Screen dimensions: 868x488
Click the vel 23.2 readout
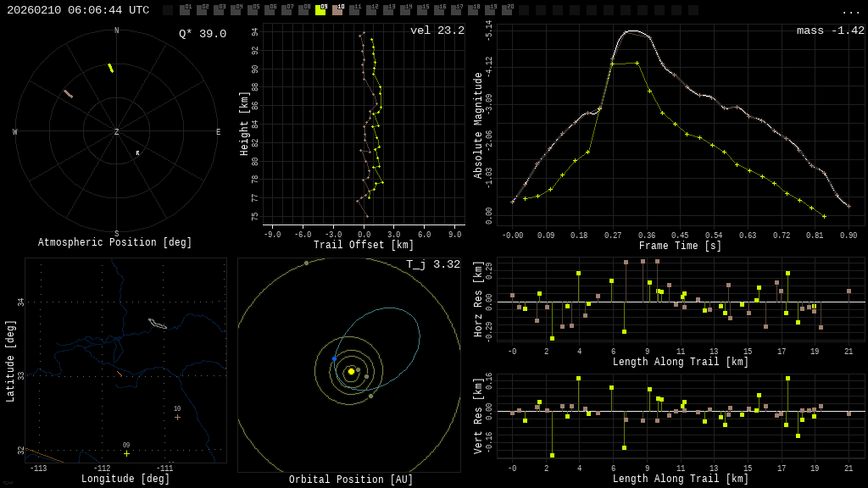coord(437,31)
